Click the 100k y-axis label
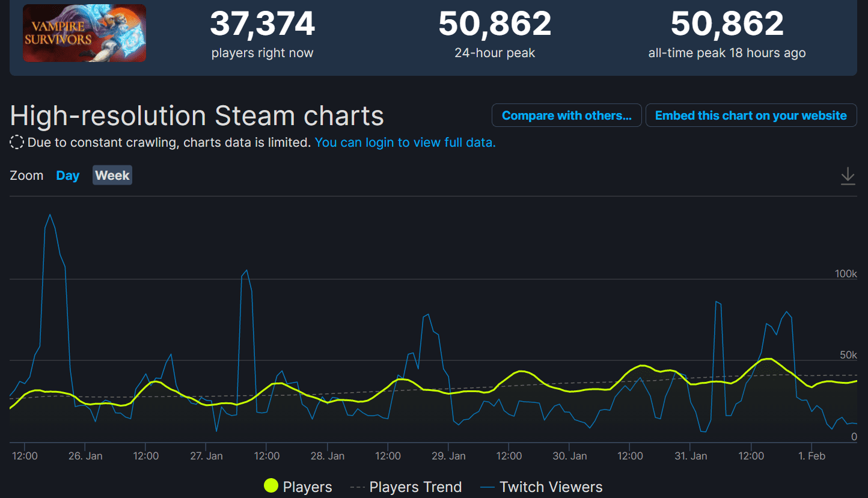868x498 pixels. [x=846, y=274]
